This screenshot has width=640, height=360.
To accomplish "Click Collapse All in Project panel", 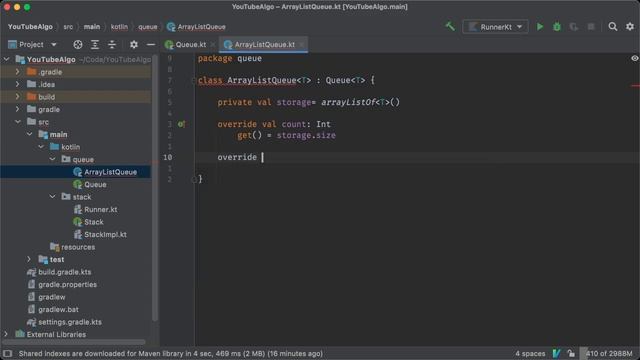I will (x=112, y=44).
